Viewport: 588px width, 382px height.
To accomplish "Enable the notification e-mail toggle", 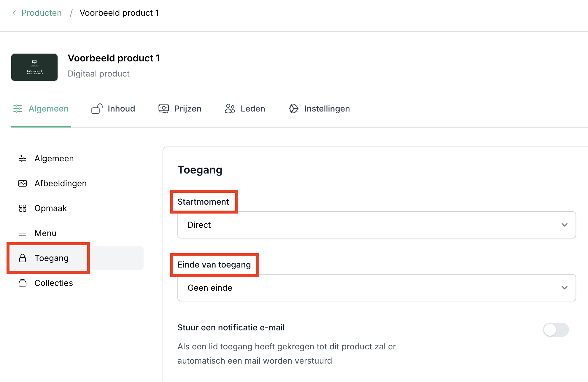I will point(556,330).
